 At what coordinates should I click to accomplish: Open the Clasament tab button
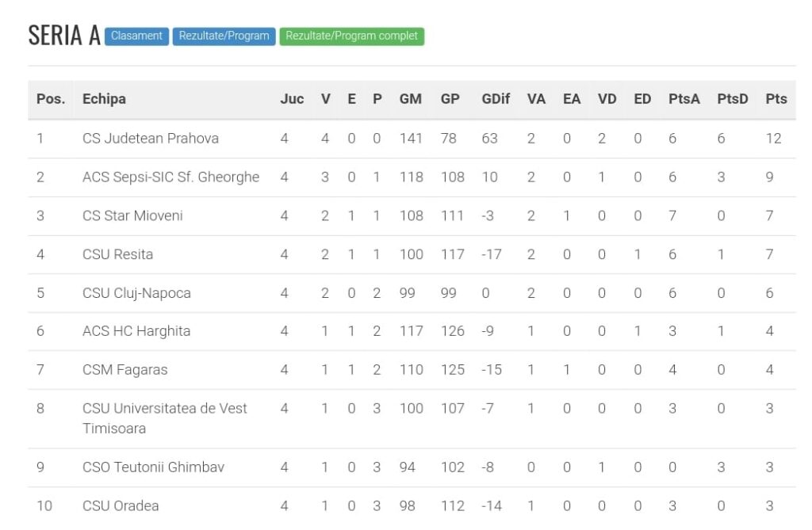(x=136, y=36)
